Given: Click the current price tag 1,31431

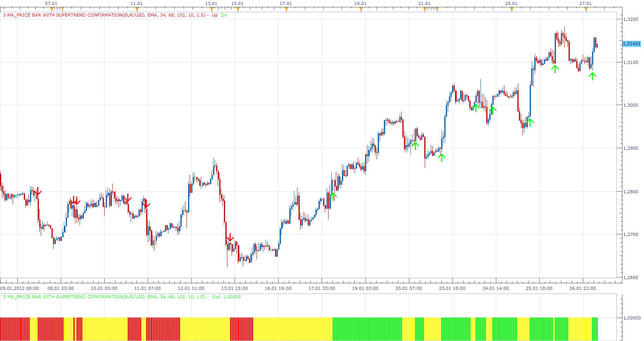Looking at the screenshot, I should point(631,43).
